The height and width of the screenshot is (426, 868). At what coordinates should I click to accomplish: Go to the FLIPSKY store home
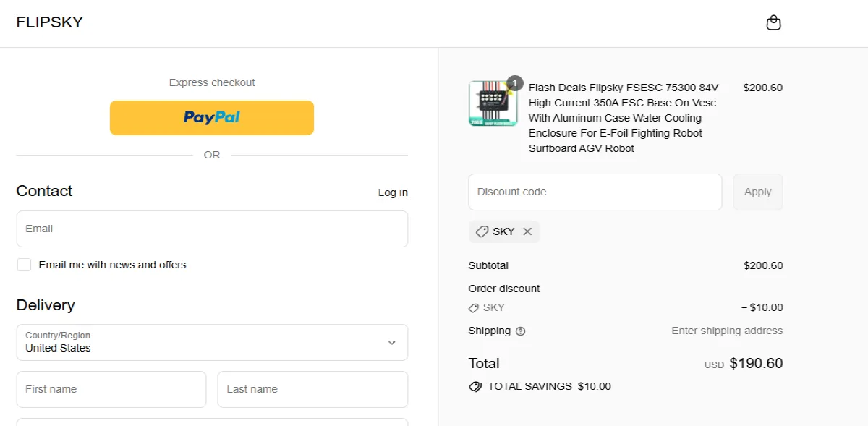[x=50, y=22]
